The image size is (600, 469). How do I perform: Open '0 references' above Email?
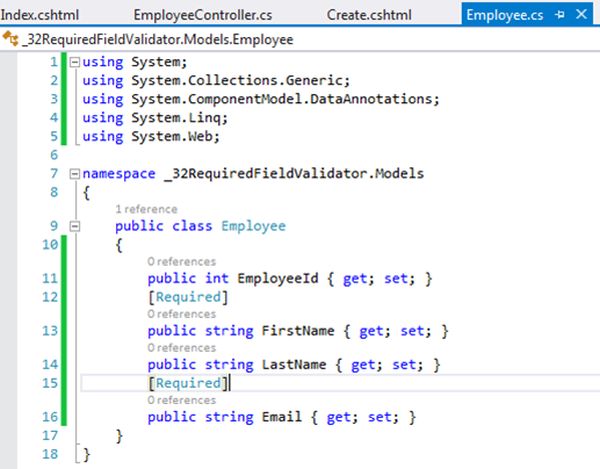pos(182,400)
